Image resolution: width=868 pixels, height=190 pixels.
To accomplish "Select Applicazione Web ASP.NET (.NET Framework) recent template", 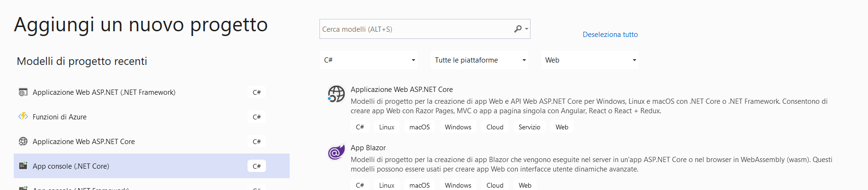I will 104,92.
